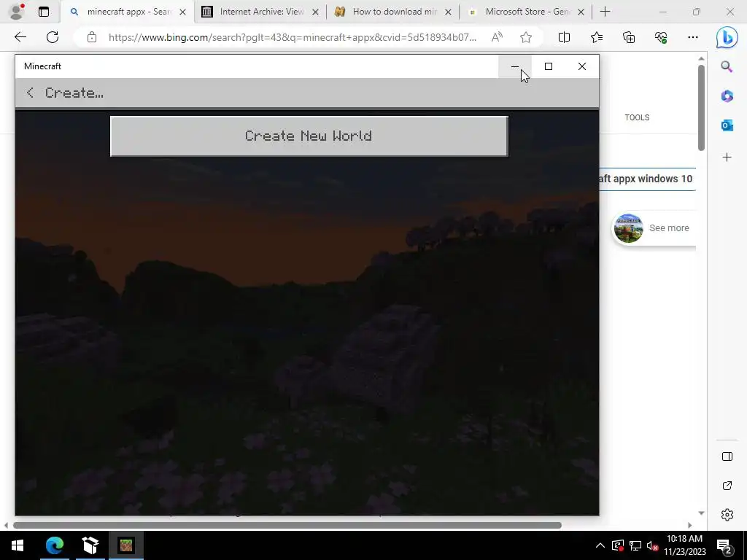
Task: Open a new browser tab
Action: [x=605, y=12]
